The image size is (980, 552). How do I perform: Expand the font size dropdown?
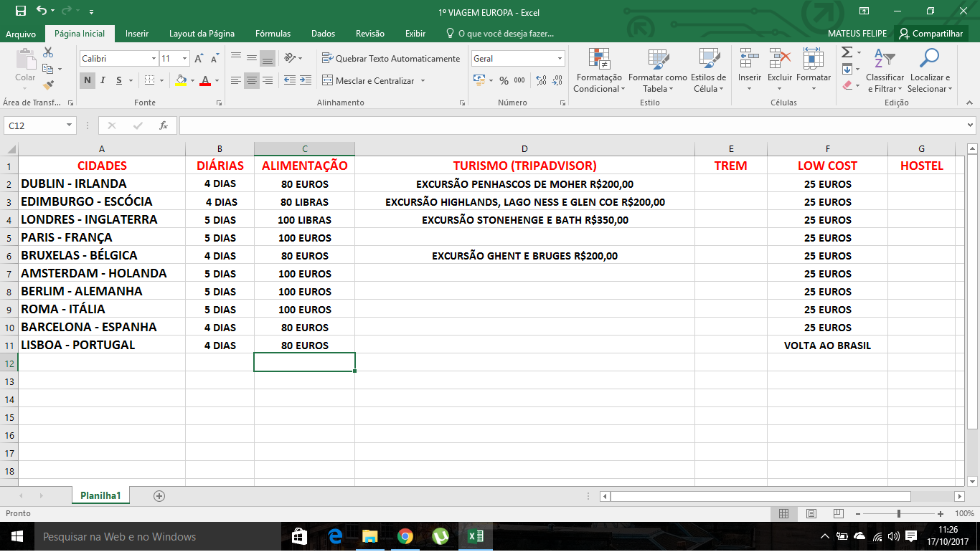[185, 59]
